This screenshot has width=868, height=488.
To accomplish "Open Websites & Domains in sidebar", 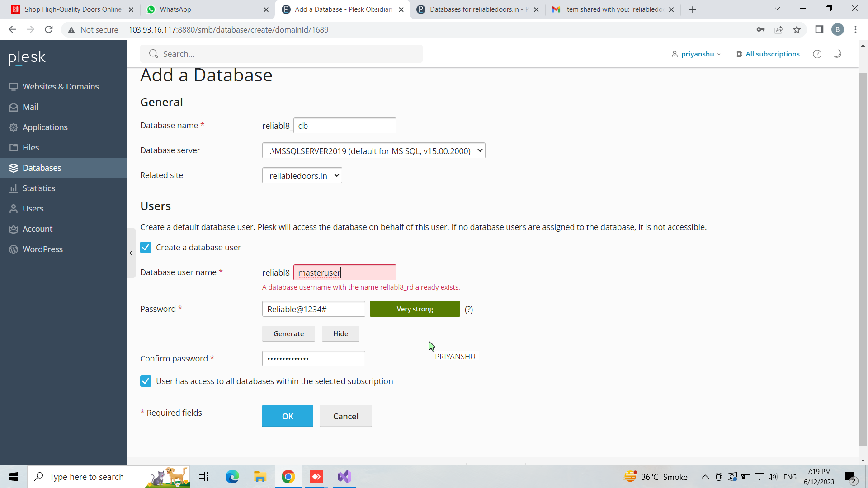I will pyautogui.click(x=61, y=87).
